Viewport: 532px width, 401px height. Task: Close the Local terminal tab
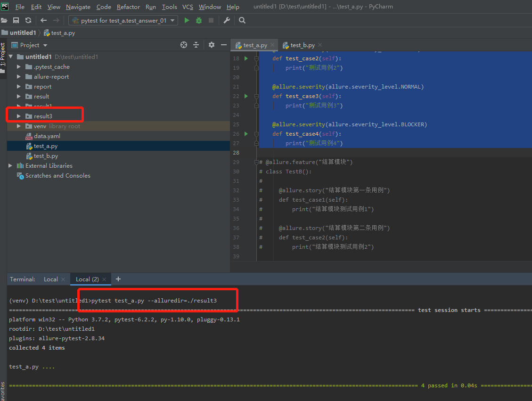coord(63,279)
